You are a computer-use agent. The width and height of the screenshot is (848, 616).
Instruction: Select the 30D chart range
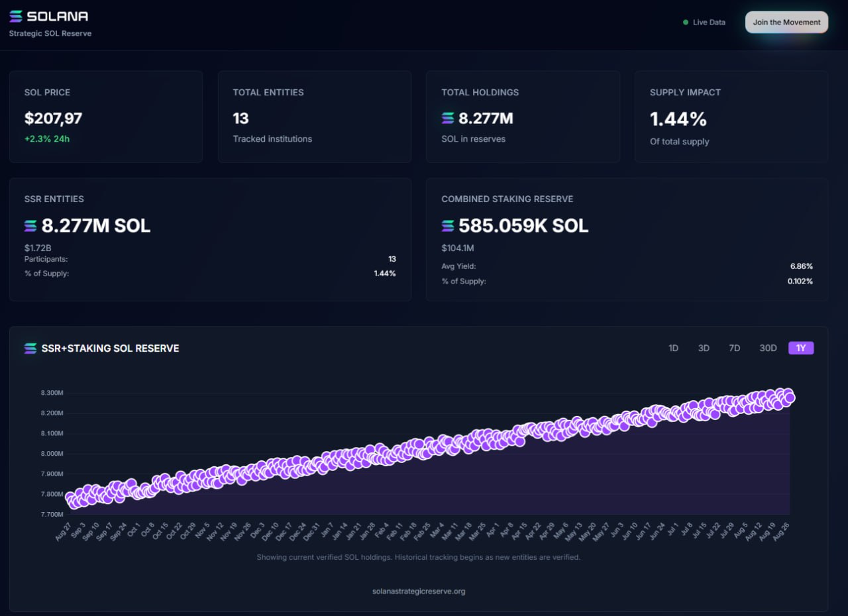click(768, 348)
